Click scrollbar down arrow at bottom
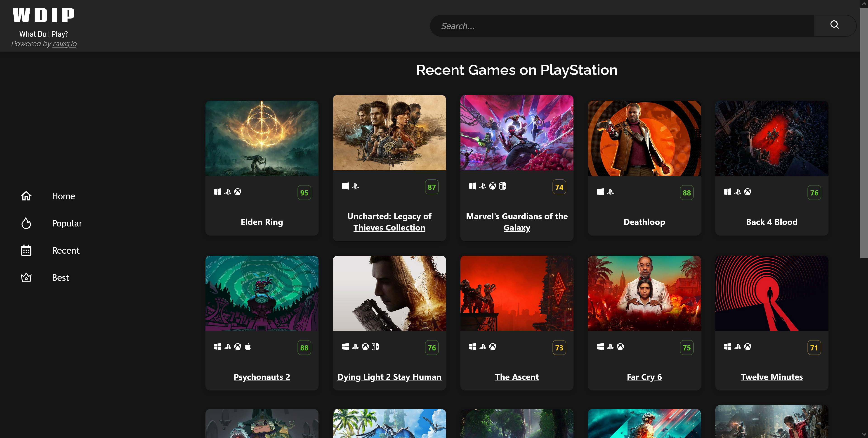 pos(864,435)
